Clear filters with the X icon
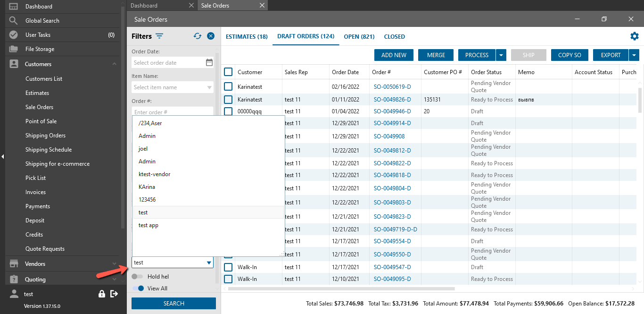 [x=211, y=36]
